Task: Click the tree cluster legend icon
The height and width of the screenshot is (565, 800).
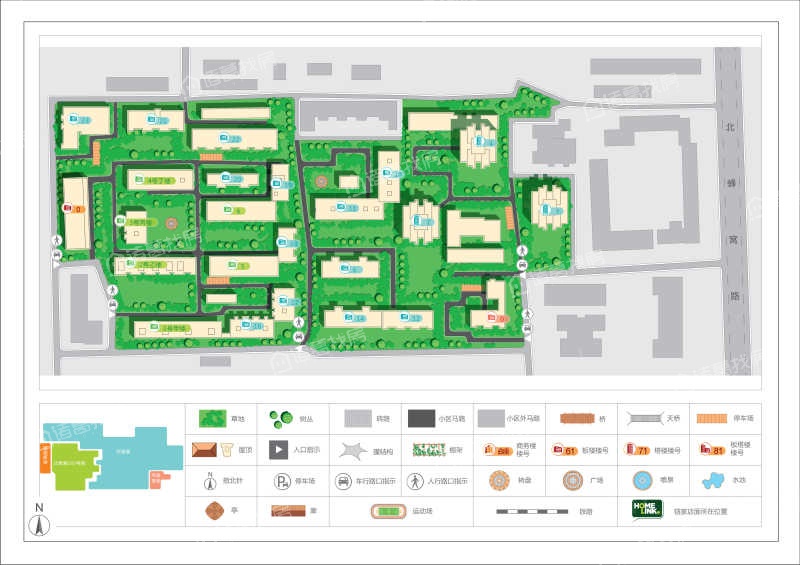Action: pos(281,419)
